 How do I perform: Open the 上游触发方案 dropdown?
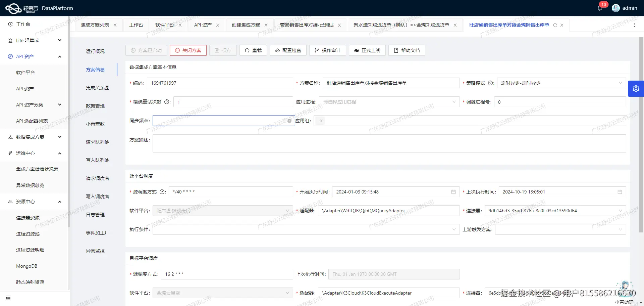click(560, 229)
